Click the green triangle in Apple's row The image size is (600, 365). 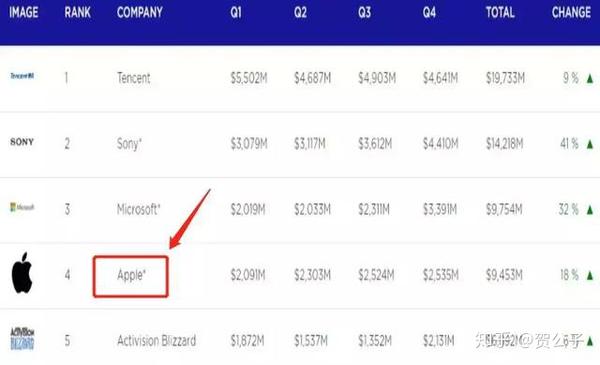point(590,275)
